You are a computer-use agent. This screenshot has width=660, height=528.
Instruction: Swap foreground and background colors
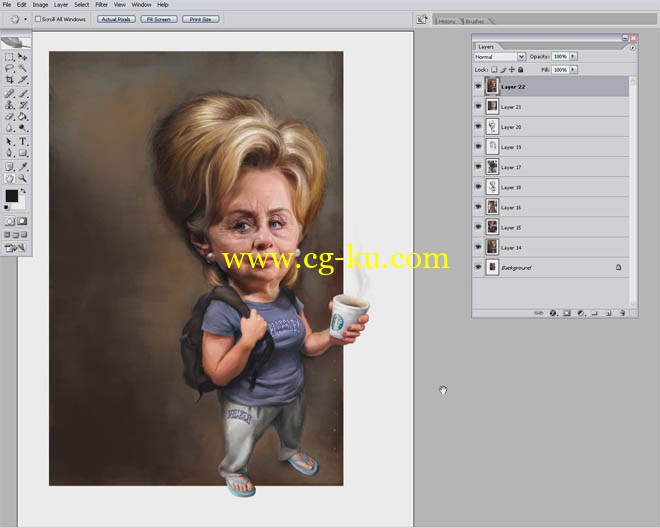tap(24, 191)
